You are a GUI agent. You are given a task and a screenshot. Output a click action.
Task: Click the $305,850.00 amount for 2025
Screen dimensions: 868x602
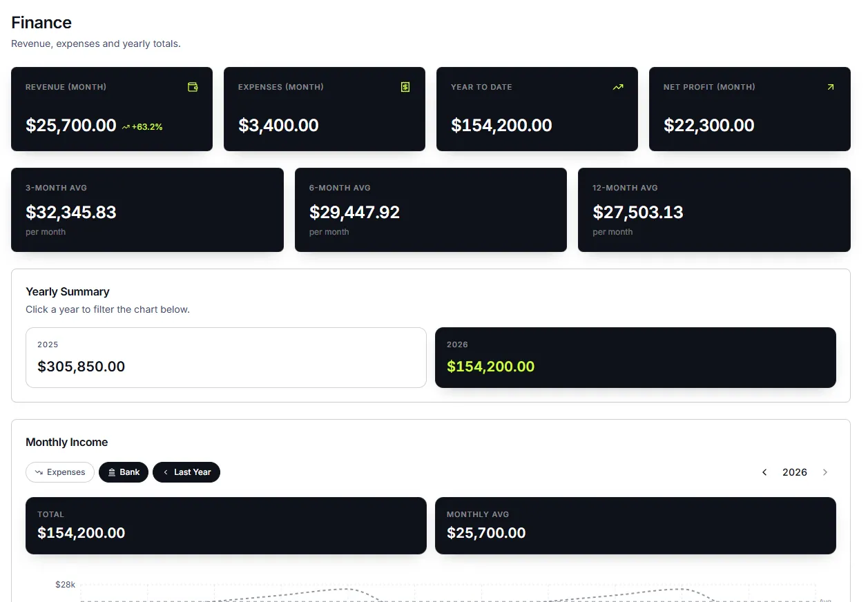(81, 367)
